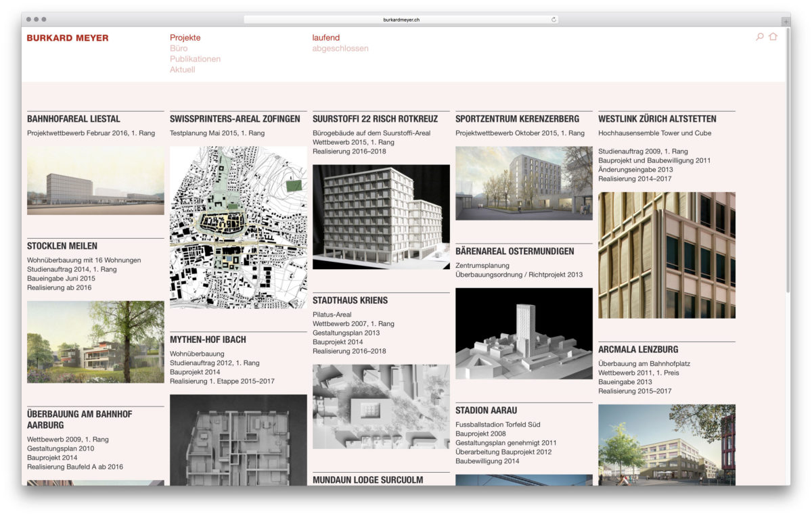Click the Sportzentrum Kerenzerberg rendering
812x516 pixels.
coord(524,183)
